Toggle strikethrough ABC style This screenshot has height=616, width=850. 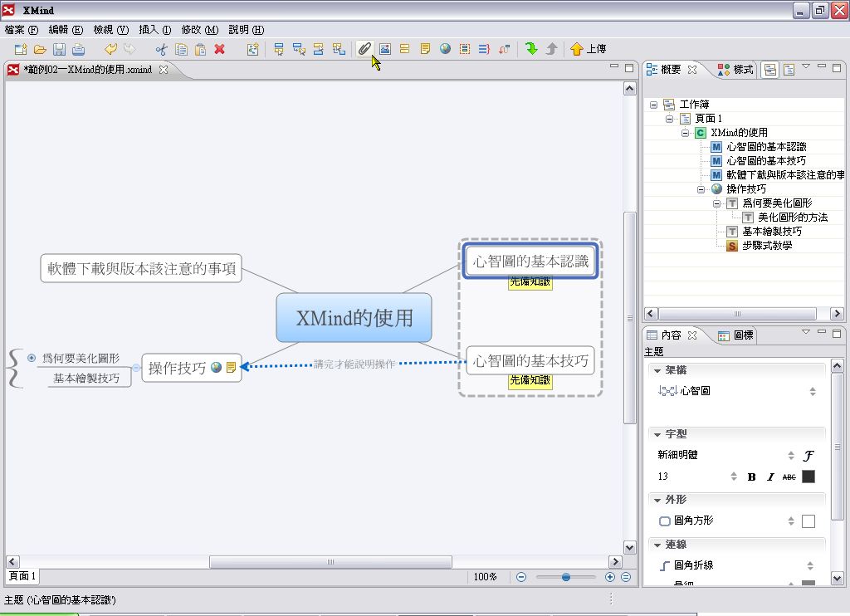789,477
